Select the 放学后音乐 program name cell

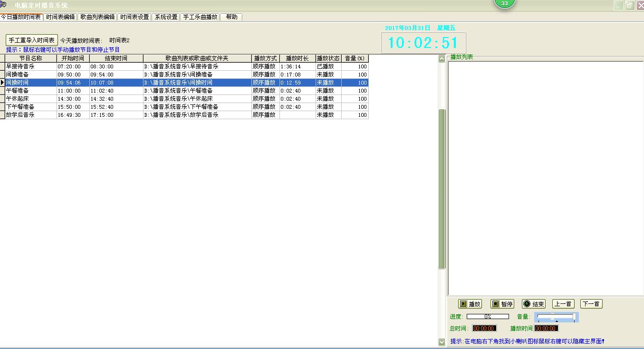(31, 115)
